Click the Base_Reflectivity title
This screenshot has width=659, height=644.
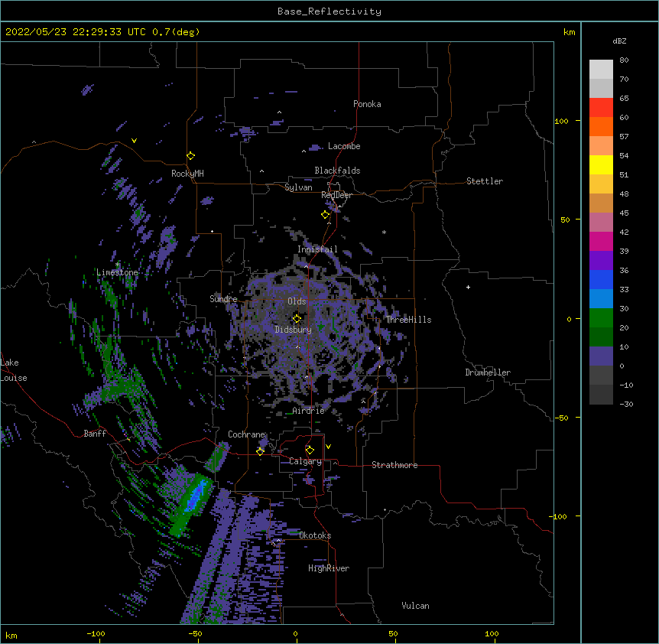[329, 11]
